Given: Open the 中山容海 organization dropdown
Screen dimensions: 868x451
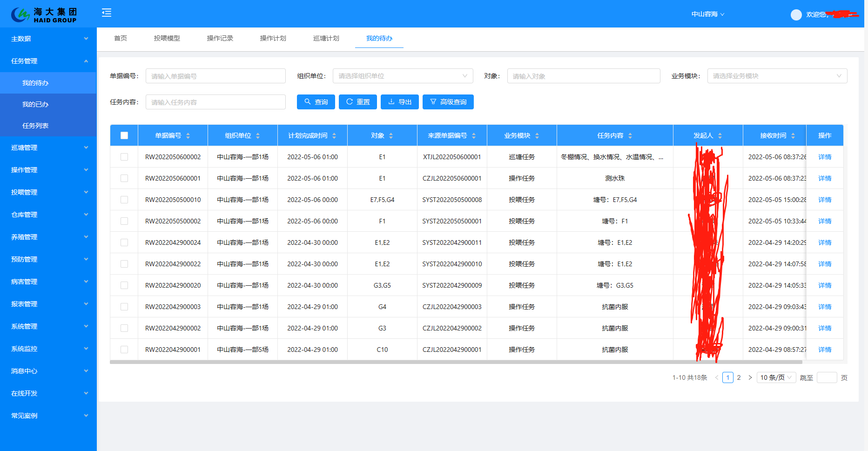Looking at the screenshot, I should (x=708, y=14).
